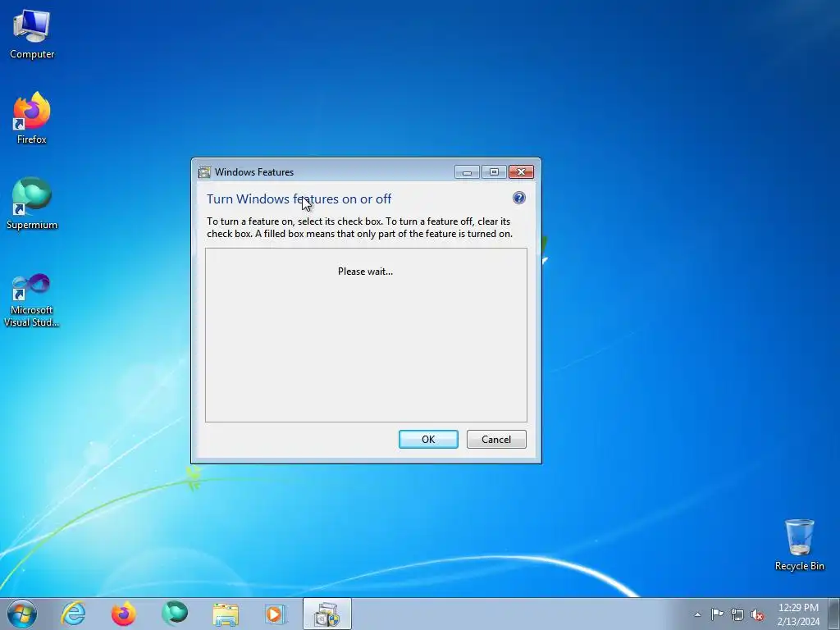840x630 pixels.
Task: Launch Supermium from the taskbar
Action: (175, 614)
